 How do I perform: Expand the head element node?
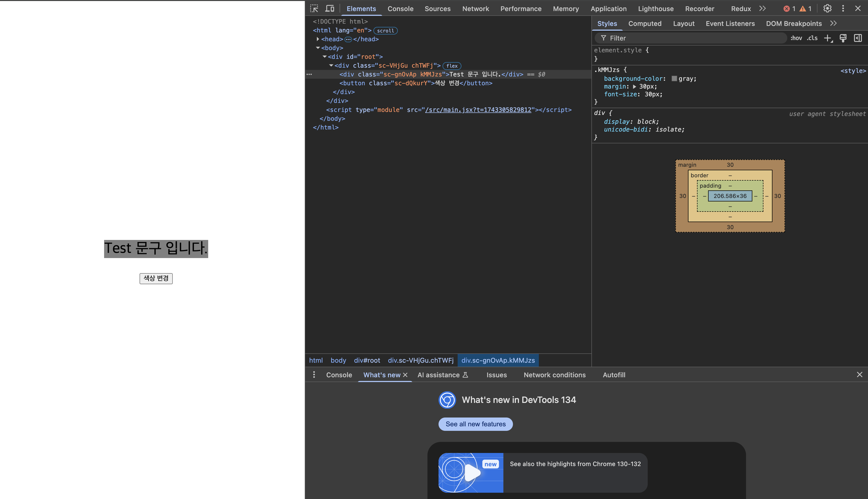click(x=318, y=39)
